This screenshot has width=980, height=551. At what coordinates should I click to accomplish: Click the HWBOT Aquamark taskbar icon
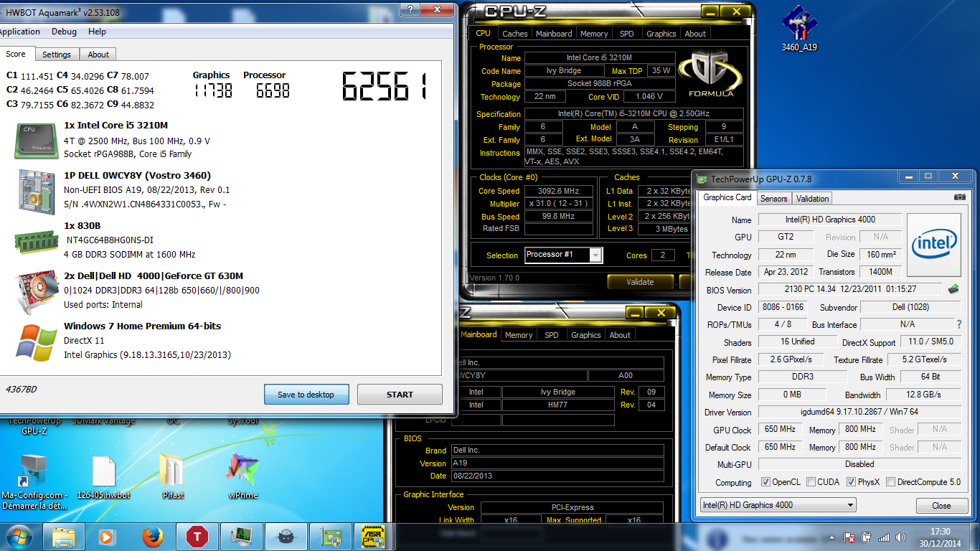[286, 537]
